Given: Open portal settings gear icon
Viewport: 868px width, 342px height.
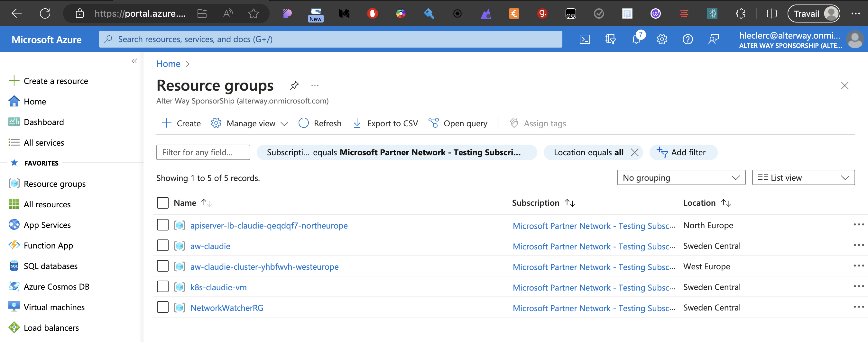Looking at the screenshot, I should click(x=662, y=40).
